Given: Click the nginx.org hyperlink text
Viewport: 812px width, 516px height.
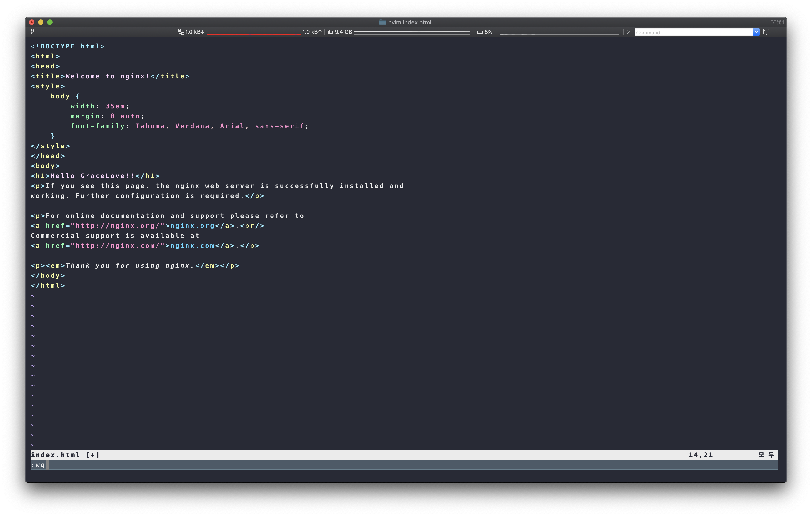Looking at the screenshot, I should (x=192, y=226).
